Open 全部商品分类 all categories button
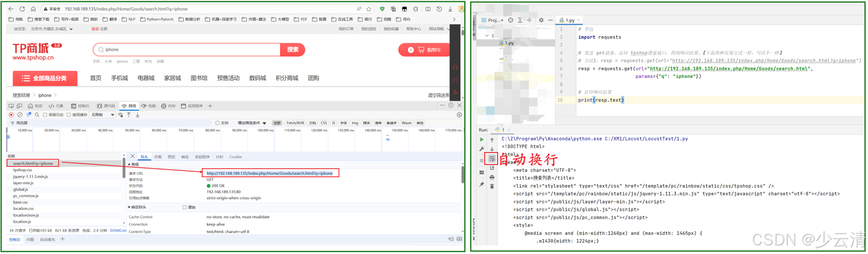 click(45, 78)
